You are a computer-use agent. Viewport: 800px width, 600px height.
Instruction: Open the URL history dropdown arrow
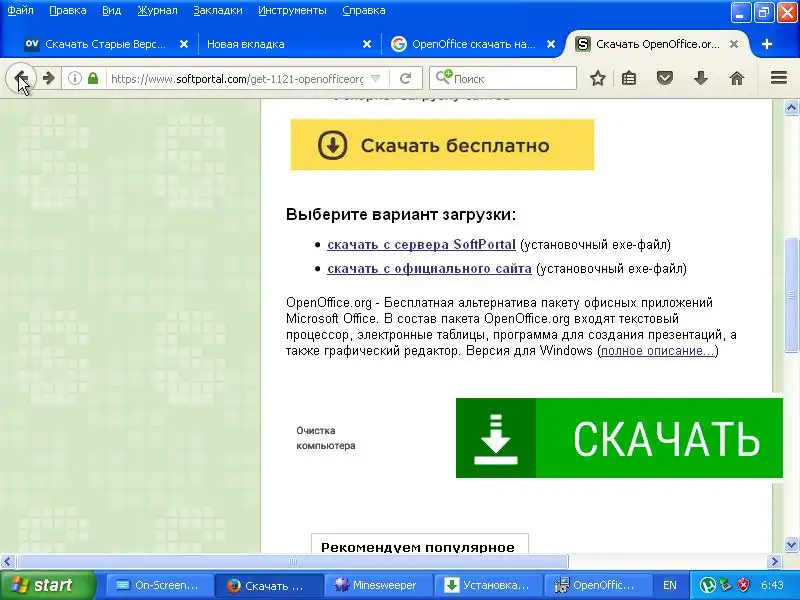pos(376,79)
